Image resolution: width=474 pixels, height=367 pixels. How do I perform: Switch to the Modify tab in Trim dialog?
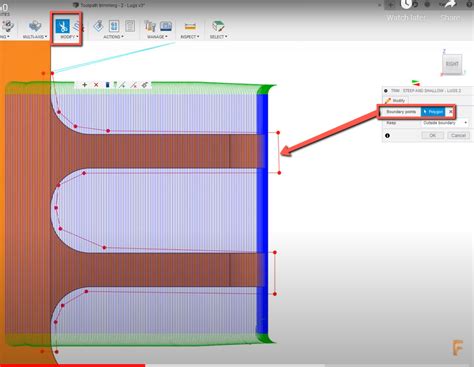pos(395,100)
